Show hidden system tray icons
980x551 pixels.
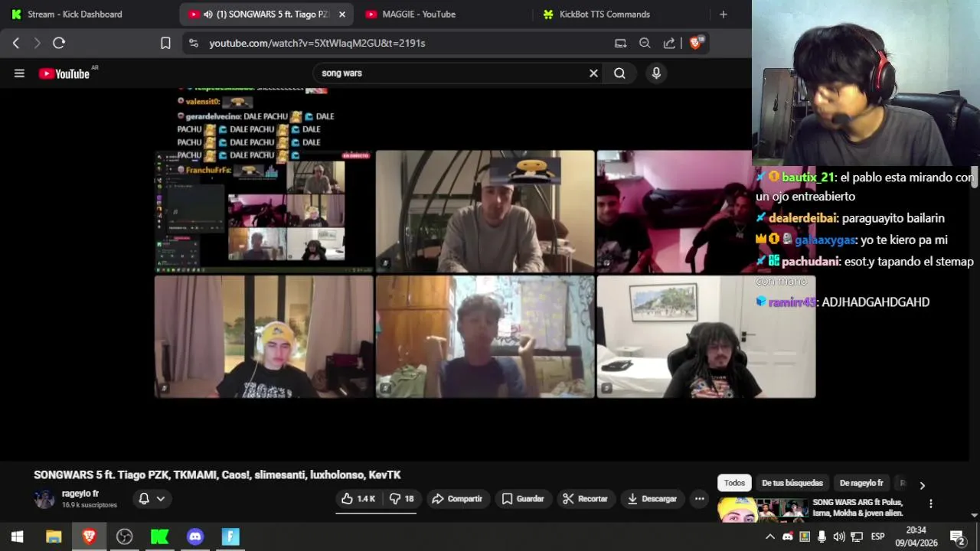click(x=770, y=536)
